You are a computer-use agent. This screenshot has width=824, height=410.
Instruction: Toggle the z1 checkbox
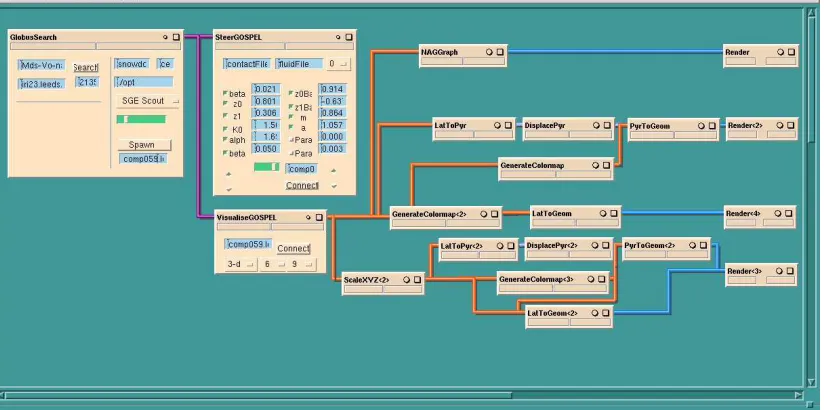pos(225,116)
